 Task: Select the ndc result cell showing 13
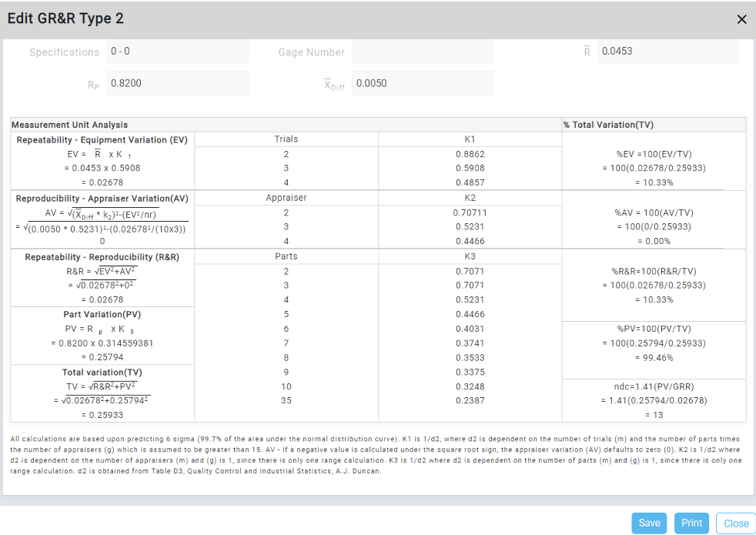coord(654,400)
